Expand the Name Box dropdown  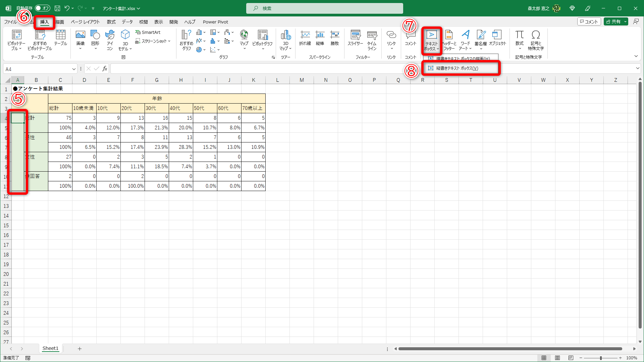pos(74,69)
